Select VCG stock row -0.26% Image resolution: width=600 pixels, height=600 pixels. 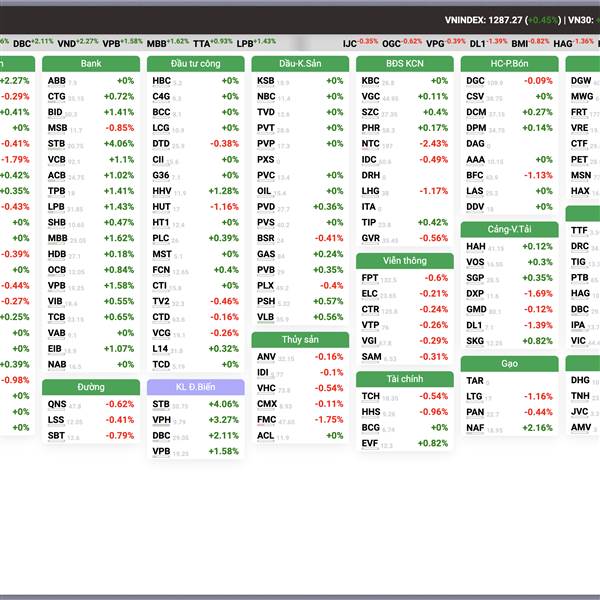coord(196,333)
